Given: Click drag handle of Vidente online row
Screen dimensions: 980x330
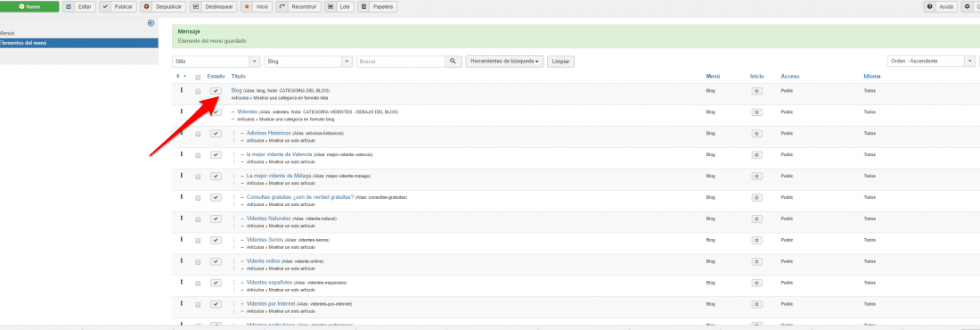Looking at the screenshot, I should click(x=181, y=260).
